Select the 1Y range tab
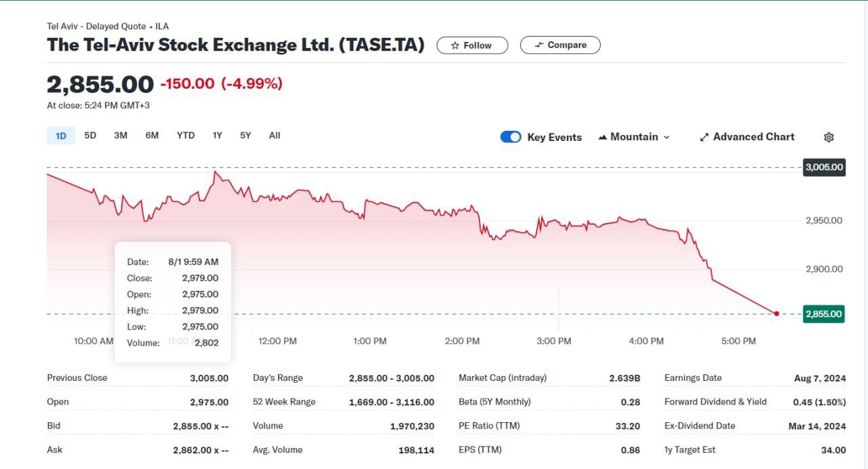This screenshot has height=469, width=868. click(217, 136)
